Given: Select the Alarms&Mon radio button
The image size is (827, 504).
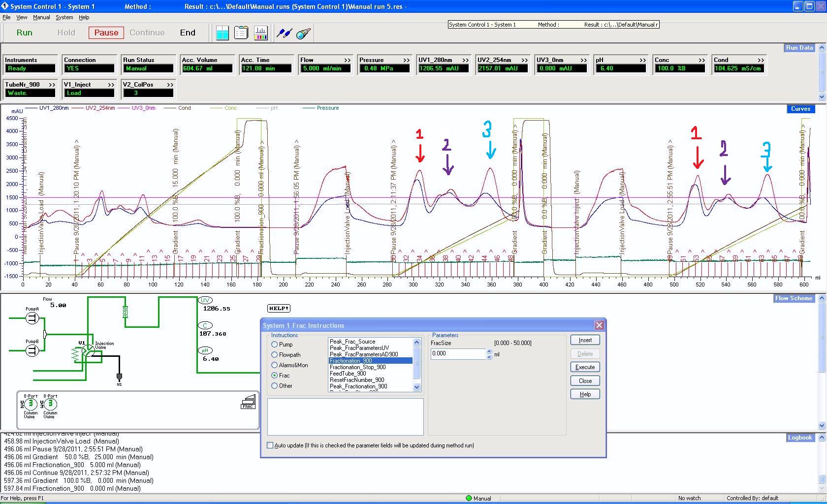Looking at the screenshot, I should pos(275,365).
